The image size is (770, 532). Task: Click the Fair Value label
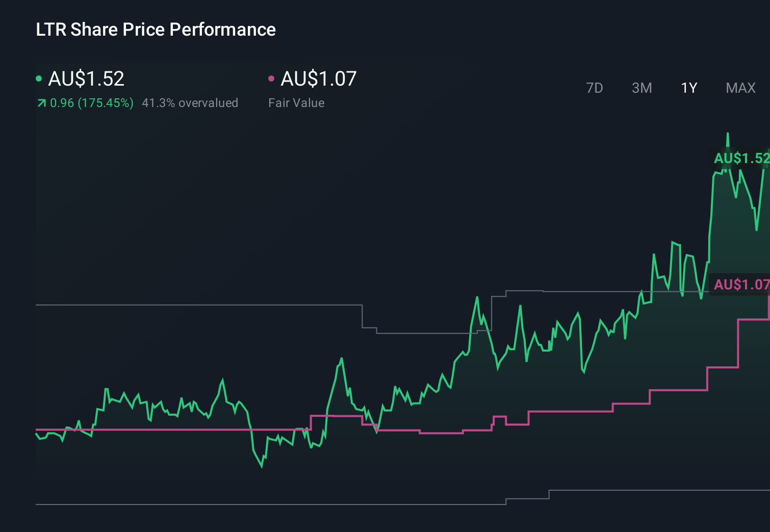[296, 103]
